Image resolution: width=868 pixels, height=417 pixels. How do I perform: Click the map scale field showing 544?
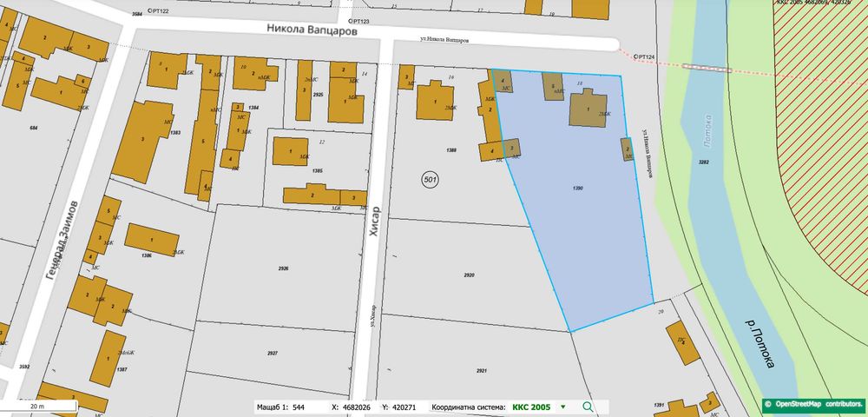pos(300,407)
